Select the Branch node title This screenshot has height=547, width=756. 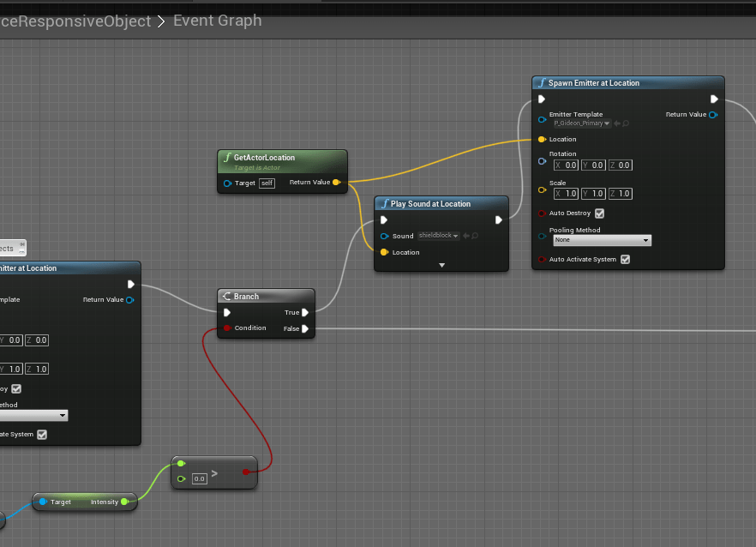247,297
